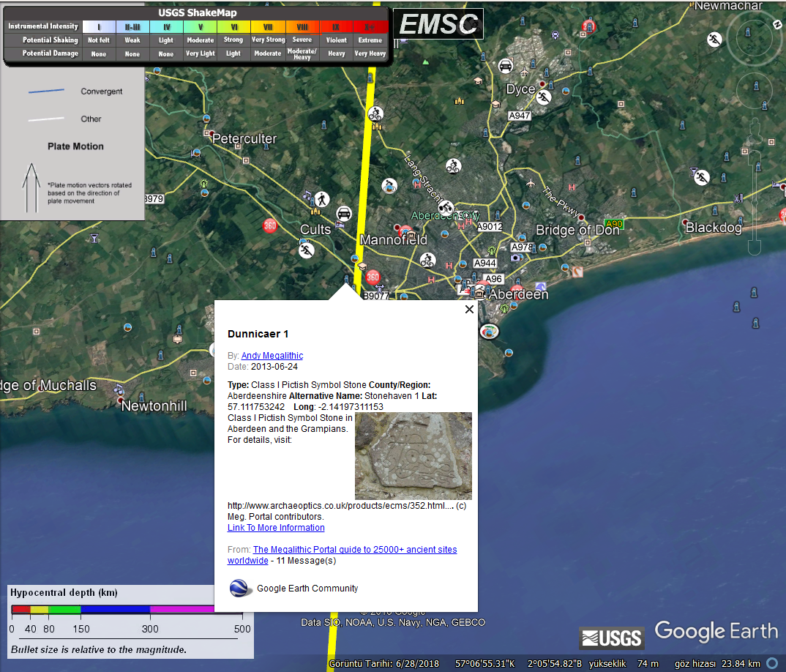Click the Aberdeen place label

point(518,294)
